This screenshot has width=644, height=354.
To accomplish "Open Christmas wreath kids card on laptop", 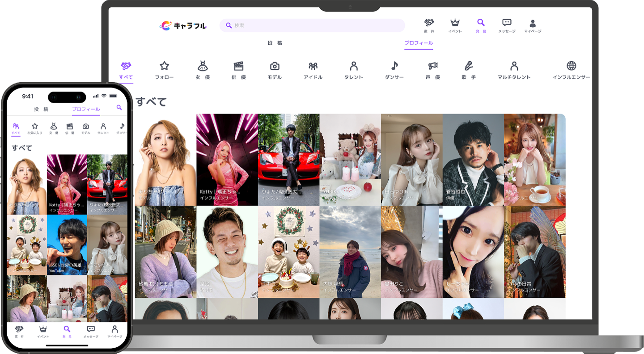I will 289,252.
